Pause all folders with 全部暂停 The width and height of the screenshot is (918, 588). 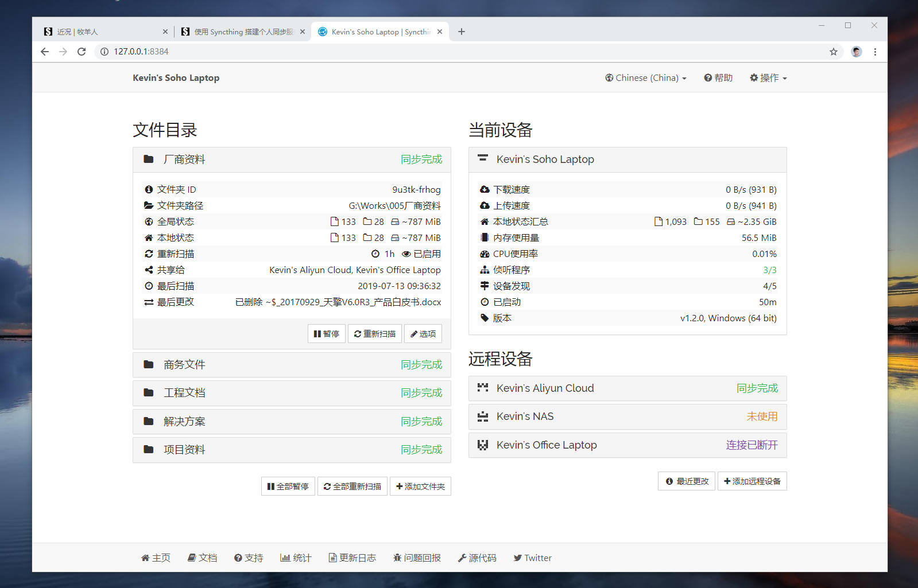(288, 486)
